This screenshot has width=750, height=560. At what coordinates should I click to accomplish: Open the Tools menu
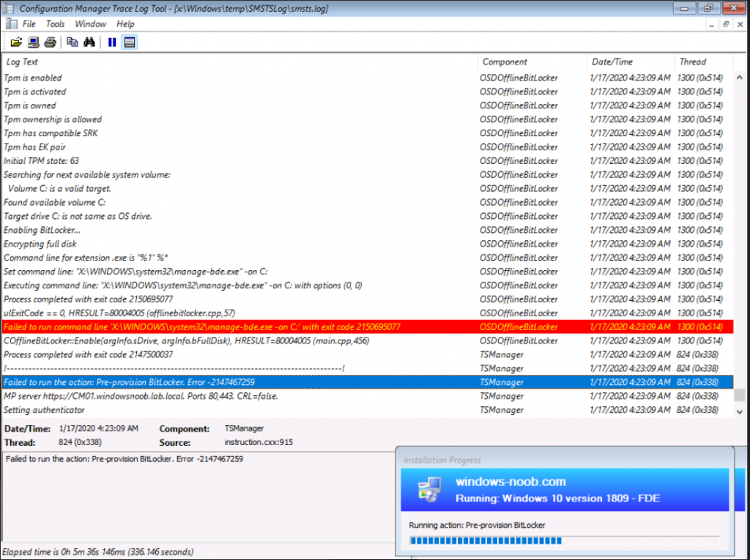coord(55,23)
